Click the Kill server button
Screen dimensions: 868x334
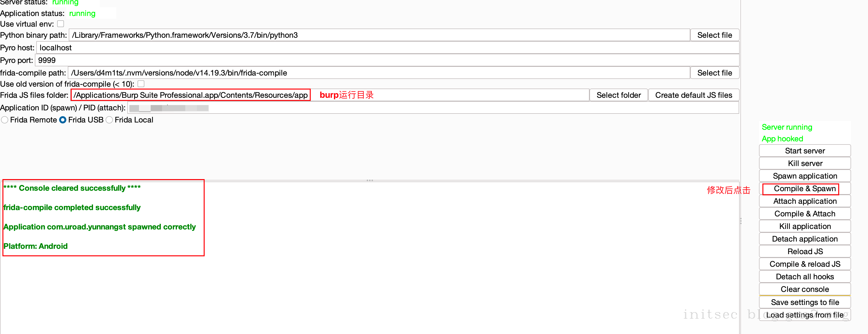[x=805, y=163]
